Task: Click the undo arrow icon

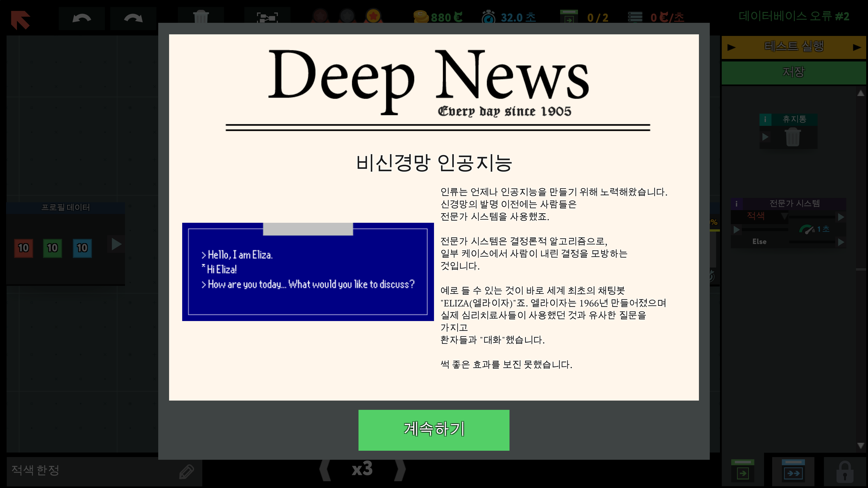Action: pos(82,19)
